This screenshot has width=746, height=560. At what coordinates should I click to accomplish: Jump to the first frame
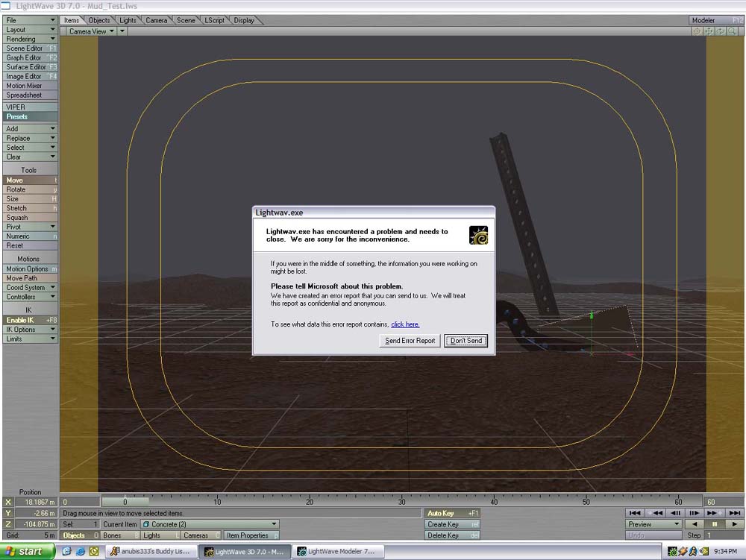point(635,513)
